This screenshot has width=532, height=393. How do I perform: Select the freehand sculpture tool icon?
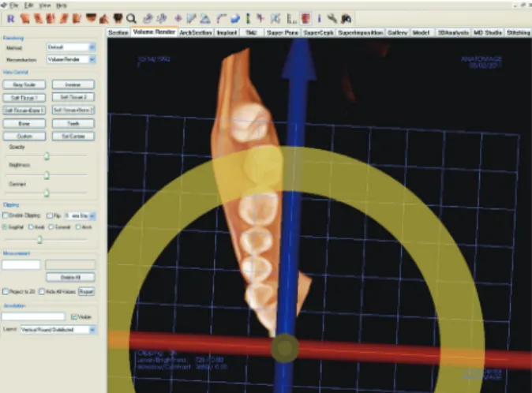point(148,19)
